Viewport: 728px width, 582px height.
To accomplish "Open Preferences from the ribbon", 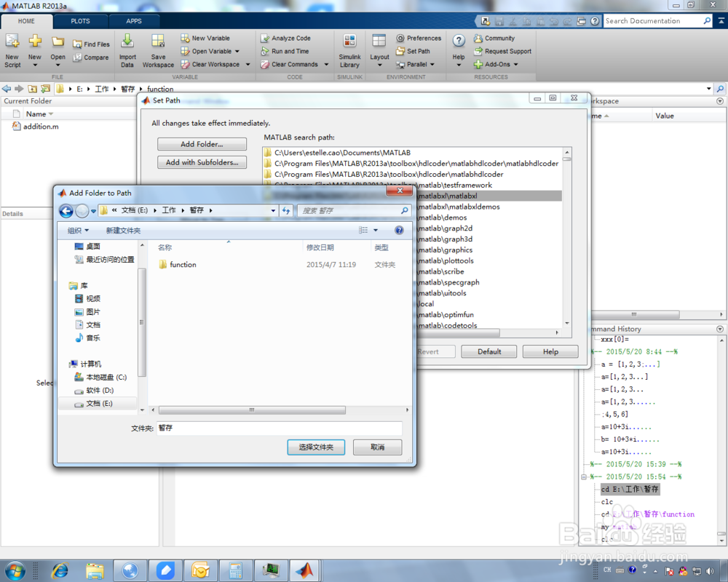I will tap(419, 38).
